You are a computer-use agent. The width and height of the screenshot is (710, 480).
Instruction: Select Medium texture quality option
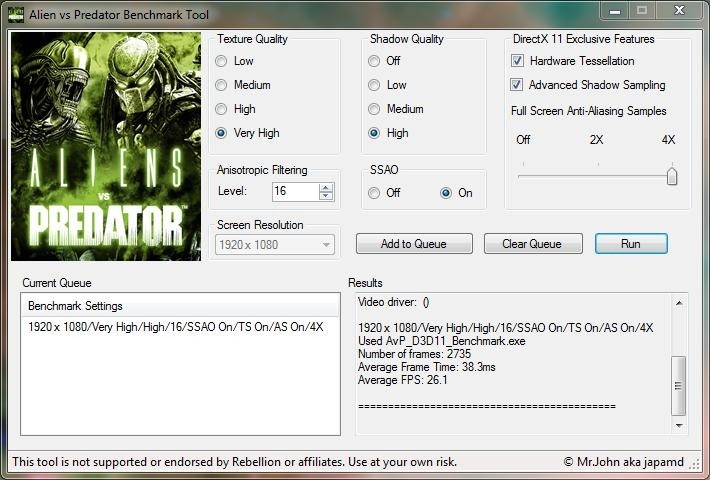pyautogui.click(x=222, y=85)
